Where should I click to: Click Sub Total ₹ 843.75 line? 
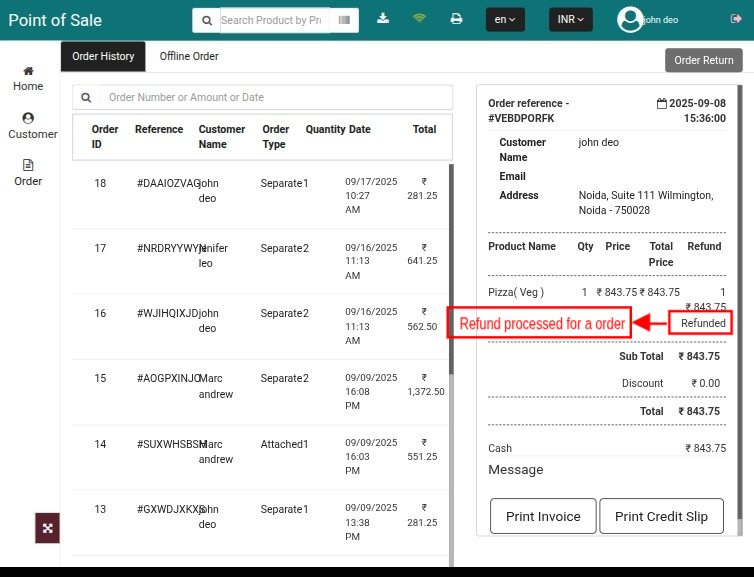coord(669,356)
